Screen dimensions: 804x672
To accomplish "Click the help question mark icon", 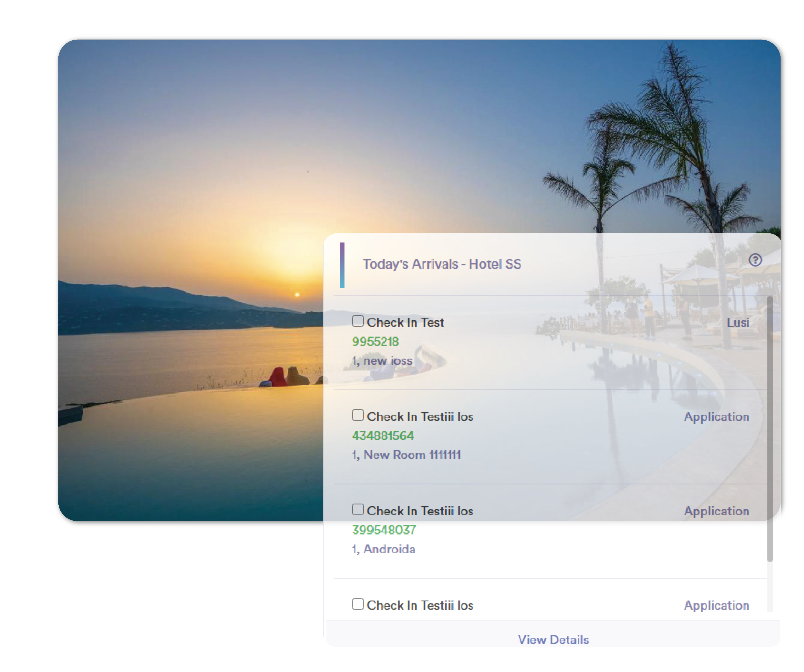I will click(755, 260).
